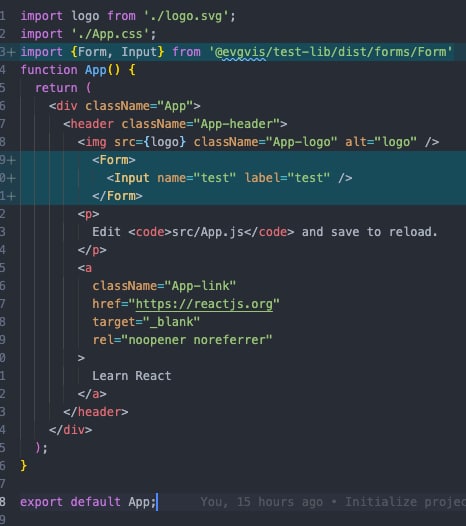Click the label="test" attribute on Input

(287, 178)
